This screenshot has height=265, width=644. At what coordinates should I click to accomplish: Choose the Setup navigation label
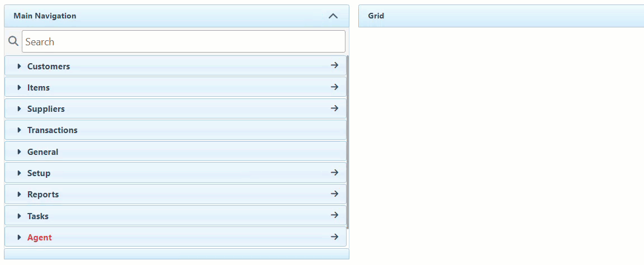click(39, 173)
